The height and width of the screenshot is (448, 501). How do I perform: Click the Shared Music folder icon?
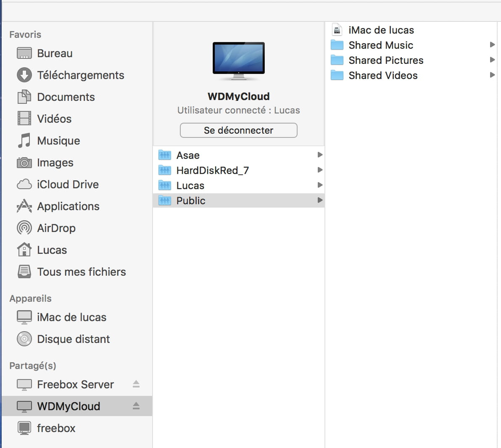coord(337,45)
